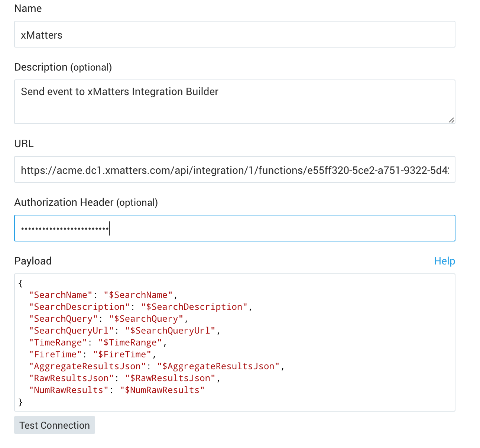The image size is (480, 448).
Task: Click "$FireTime" value in payload
Action: pyautogui.click(x=122, y=354)
